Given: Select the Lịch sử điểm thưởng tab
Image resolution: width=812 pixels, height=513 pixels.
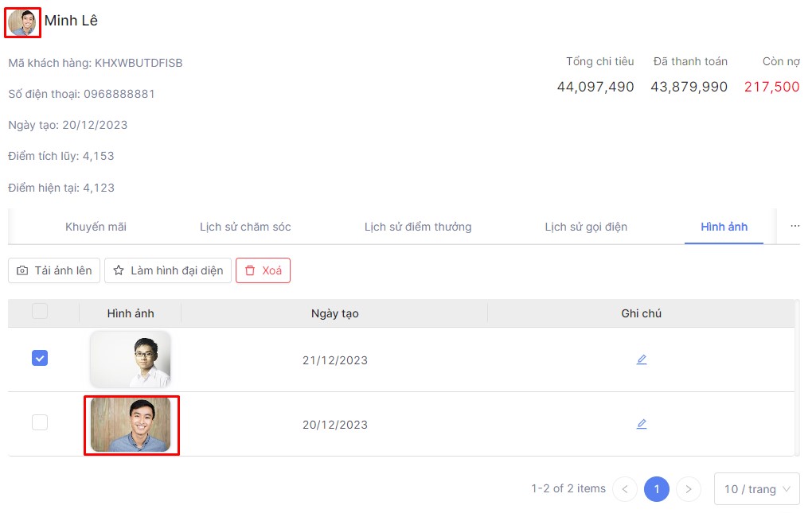Looking at the screenshot, I should tap(418, 227).
